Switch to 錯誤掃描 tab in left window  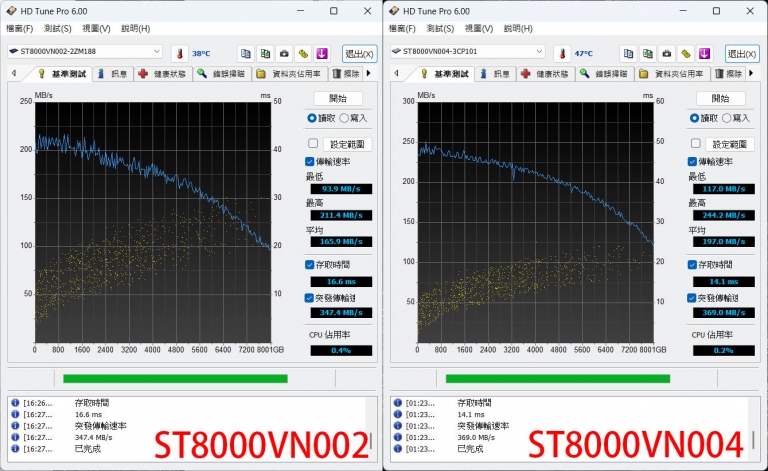tap(222, 74)
